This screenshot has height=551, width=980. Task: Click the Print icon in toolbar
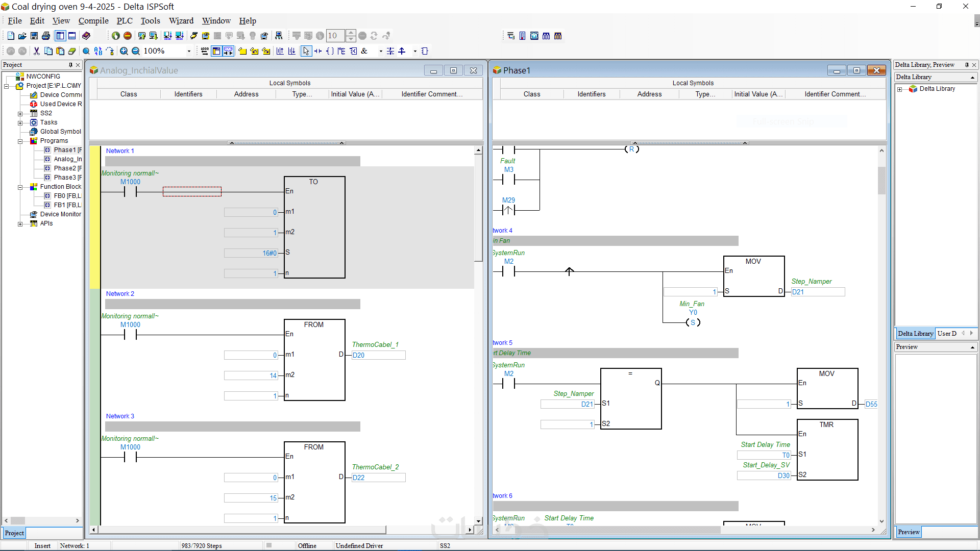[46, 36]
